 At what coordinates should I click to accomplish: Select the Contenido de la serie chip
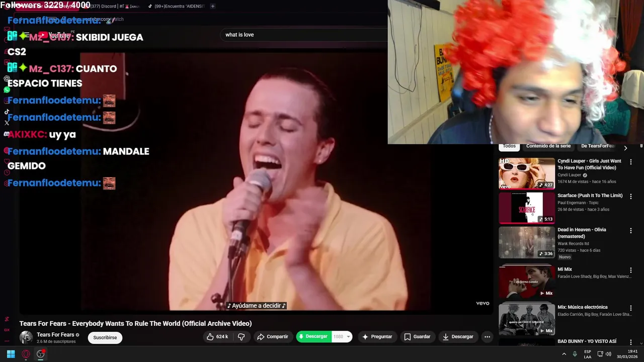(548, 146)
